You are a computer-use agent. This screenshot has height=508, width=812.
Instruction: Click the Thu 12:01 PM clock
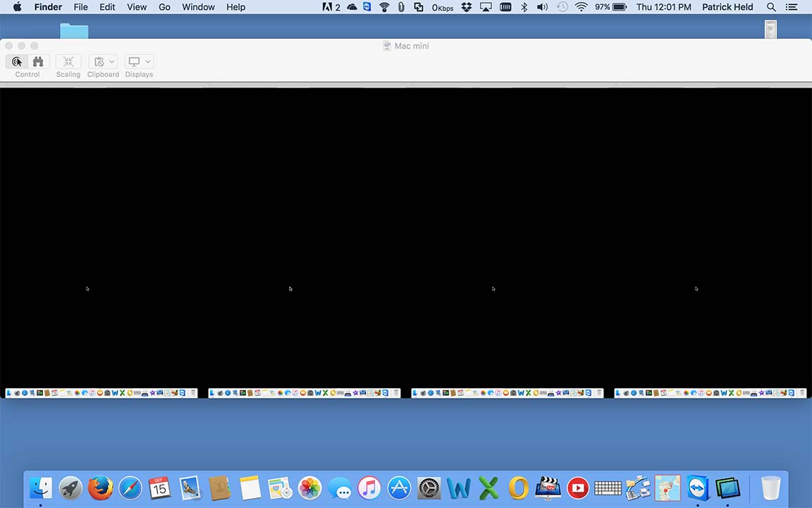tap(663, 7)
